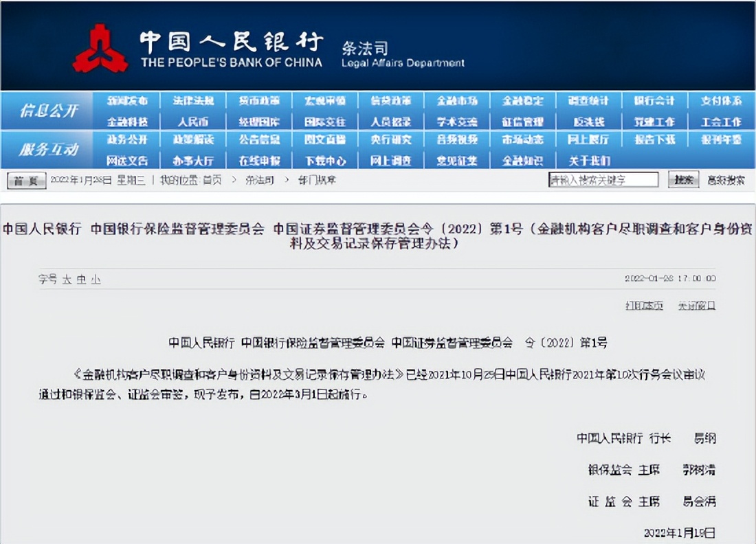Viewport: 756px width, 544px height.
Task: Open the 下载中心 menu entry
Action: (324, 161)
